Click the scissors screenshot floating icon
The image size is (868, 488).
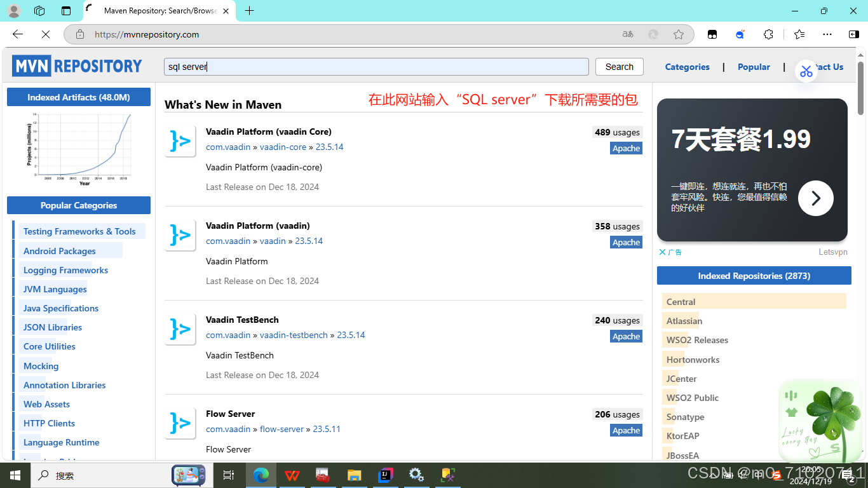[806, 71]
